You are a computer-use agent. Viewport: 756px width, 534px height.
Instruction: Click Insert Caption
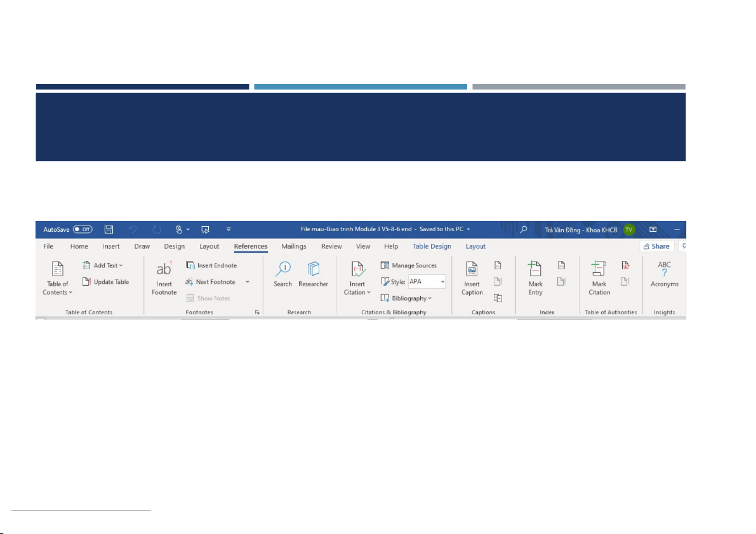(472, 278)
